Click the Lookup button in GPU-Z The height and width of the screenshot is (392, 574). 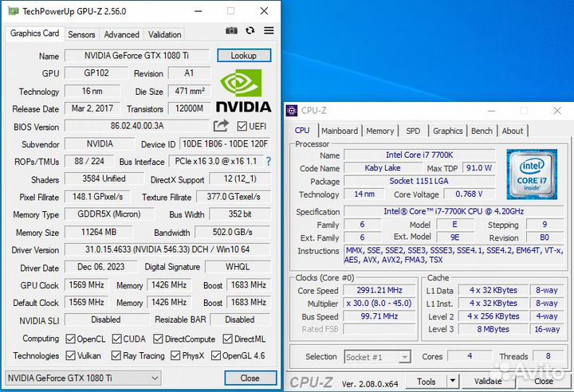pos(244,55)
